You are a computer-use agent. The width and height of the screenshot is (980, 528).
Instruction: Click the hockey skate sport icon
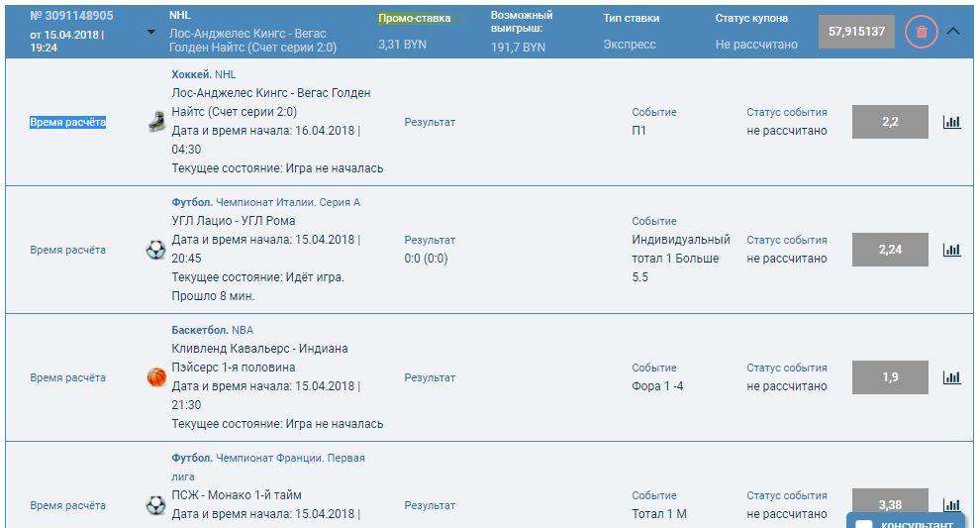point(156,122)
